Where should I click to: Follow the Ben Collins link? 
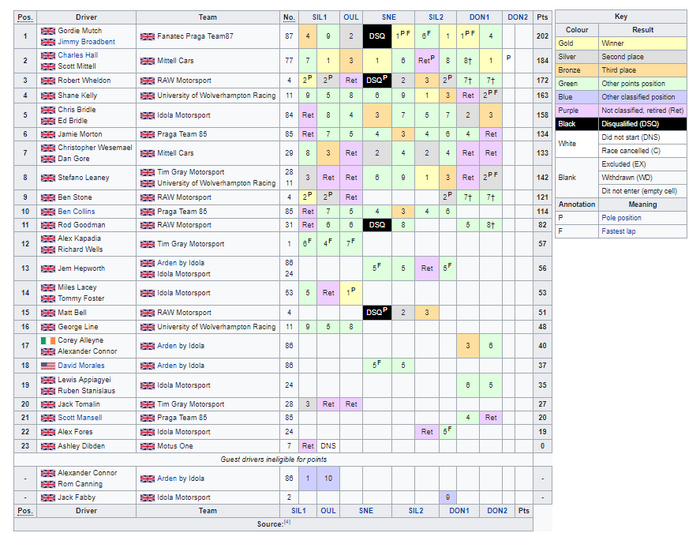[78, 211]
